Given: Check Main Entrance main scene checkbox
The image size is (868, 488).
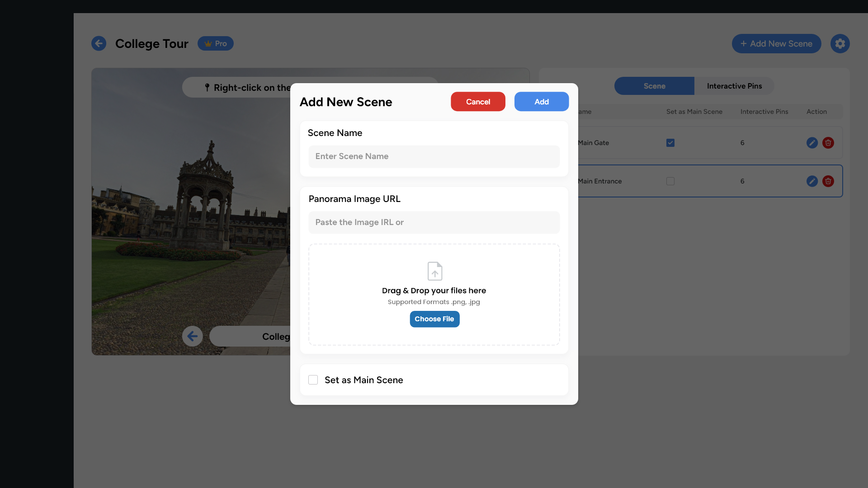Looking at the screenshot, I should 670,181.
